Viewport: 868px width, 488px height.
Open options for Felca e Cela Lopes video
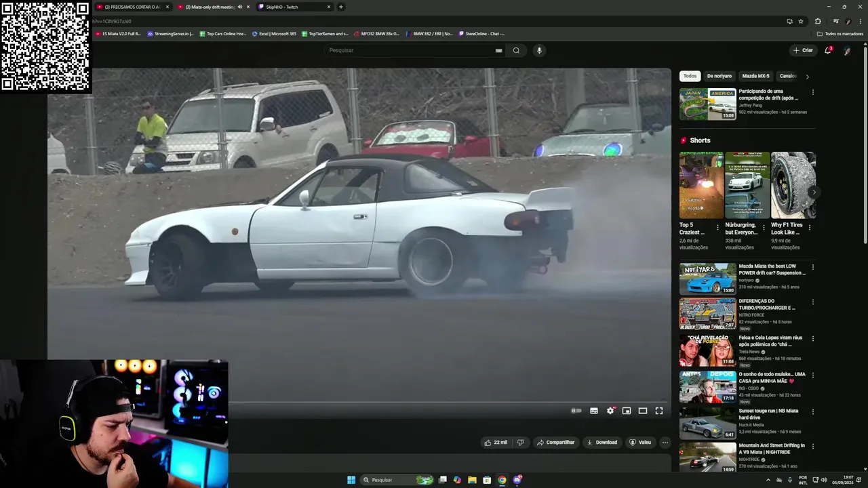(x=813, y=338)
